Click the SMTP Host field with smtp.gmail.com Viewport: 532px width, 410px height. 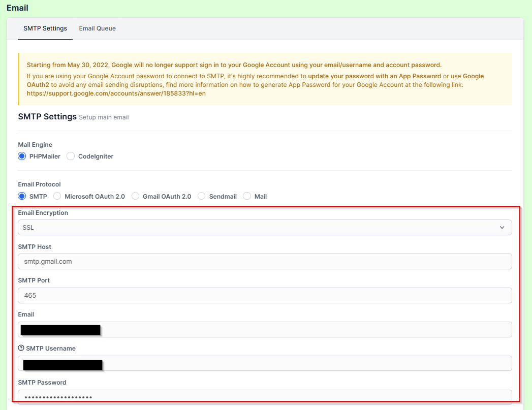click(264, 262)
